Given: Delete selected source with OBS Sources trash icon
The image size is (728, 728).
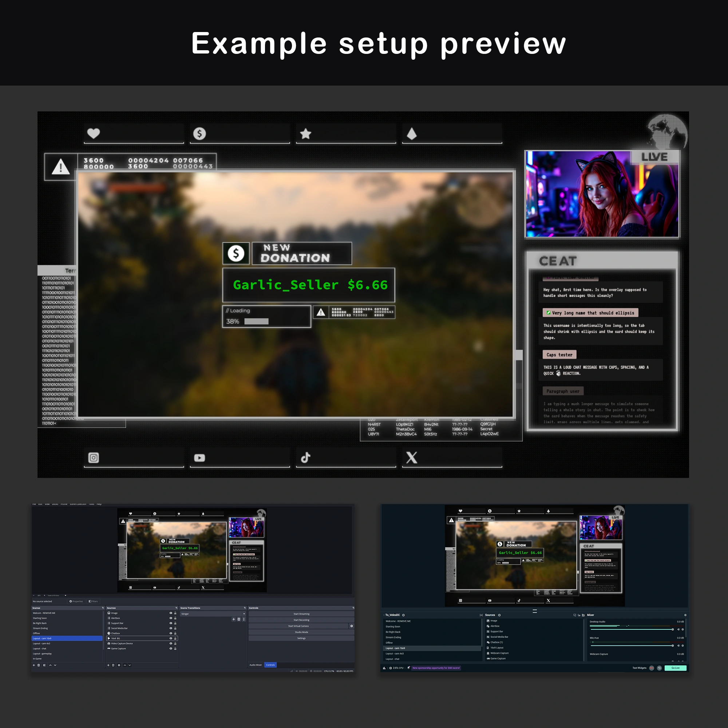Looking at the screenshot, I should pyautogui.click(x=113, y=665).
